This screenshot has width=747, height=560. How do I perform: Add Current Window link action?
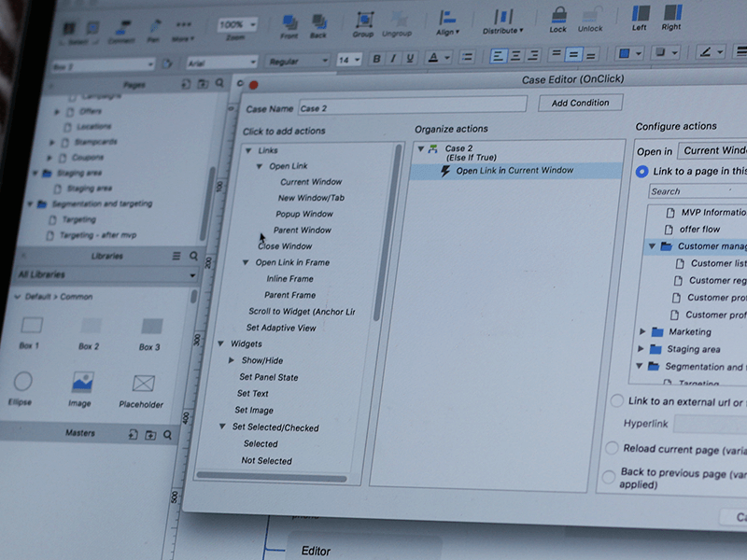click(311, 182)
